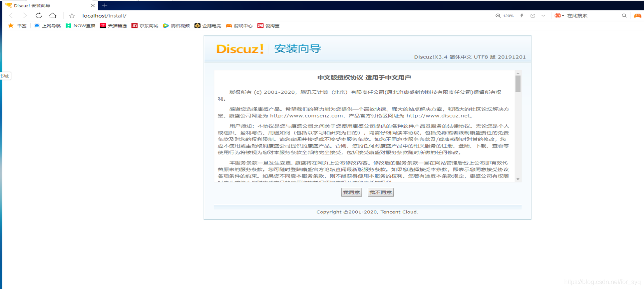Viewport: 644px width, 289px height.
Task: Click the 书城 side tab on left edge
Action: point(5,76)
